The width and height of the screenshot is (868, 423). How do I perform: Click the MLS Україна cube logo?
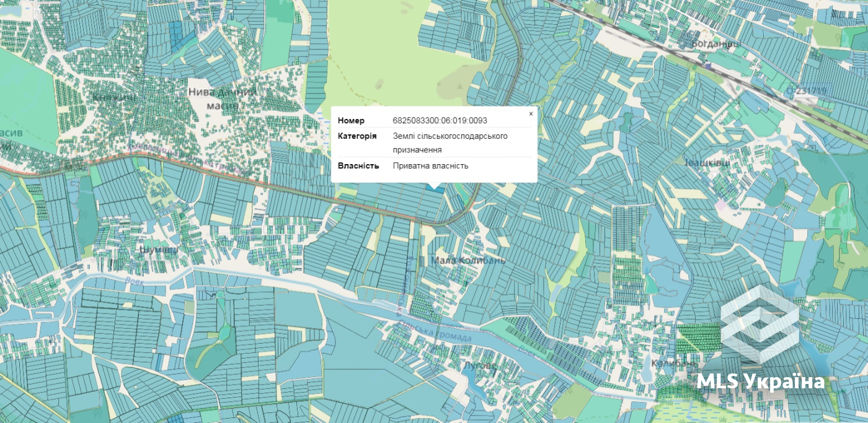(759, 324)
